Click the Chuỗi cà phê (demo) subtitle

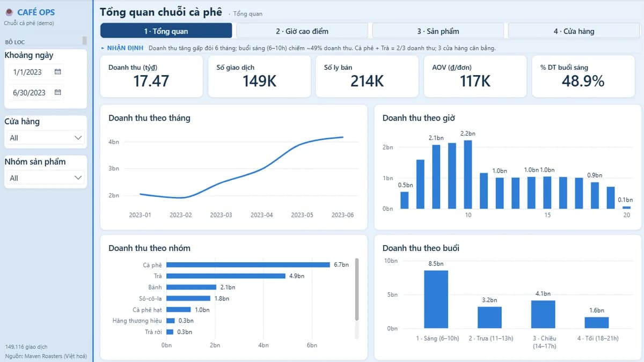(x=29, y=23)
